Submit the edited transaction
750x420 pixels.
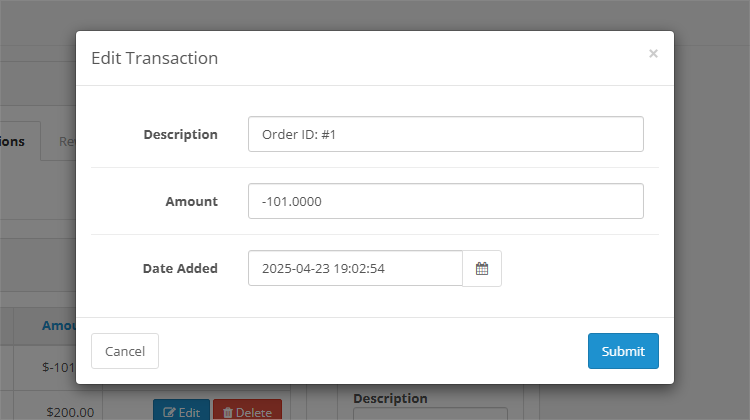click(623, 351)
